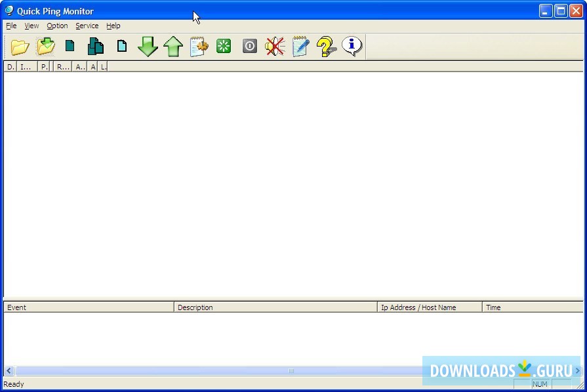Click the green up arrow icon
This screenshot has height=392, width=587.
pos(173,47)
